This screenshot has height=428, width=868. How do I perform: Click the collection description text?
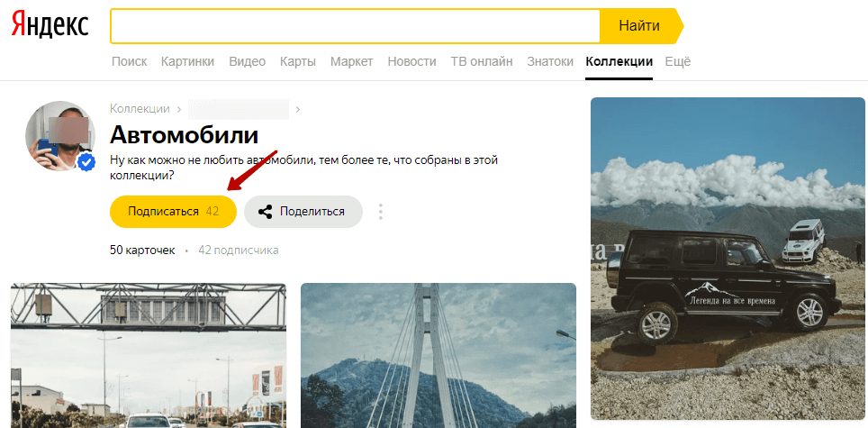click(304, 168)
